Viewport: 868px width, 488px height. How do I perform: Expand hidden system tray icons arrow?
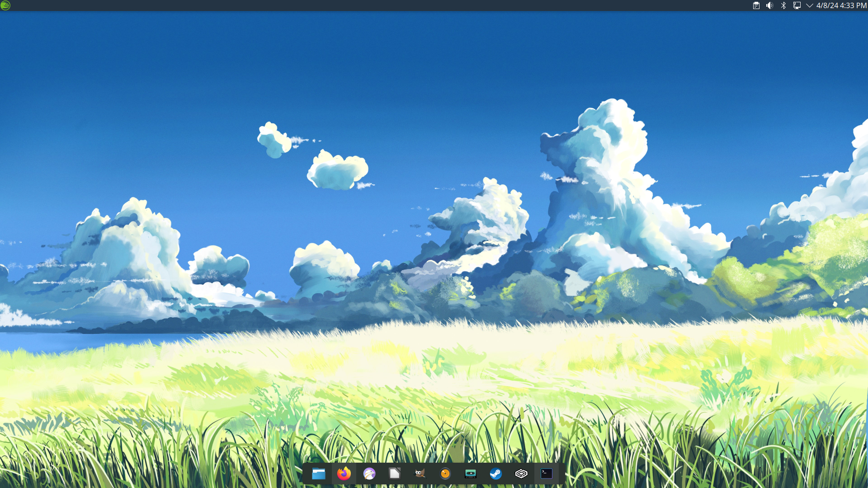point(809,5)
